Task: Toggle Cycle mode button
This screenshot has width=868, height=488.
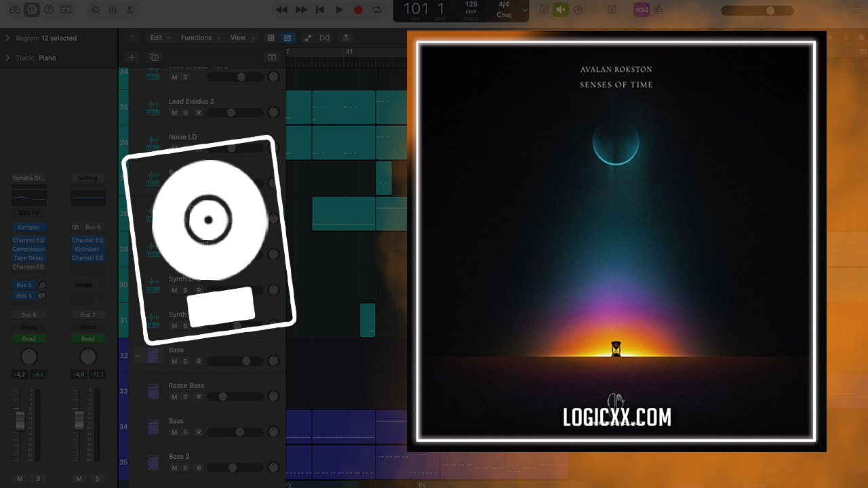Action: pos(378,9)
